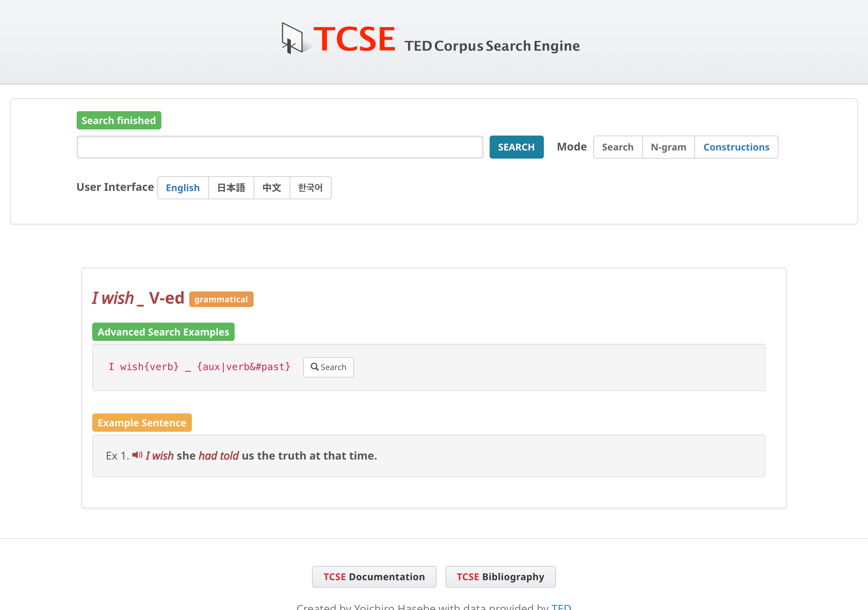Set interface language to English

(183, 188)
